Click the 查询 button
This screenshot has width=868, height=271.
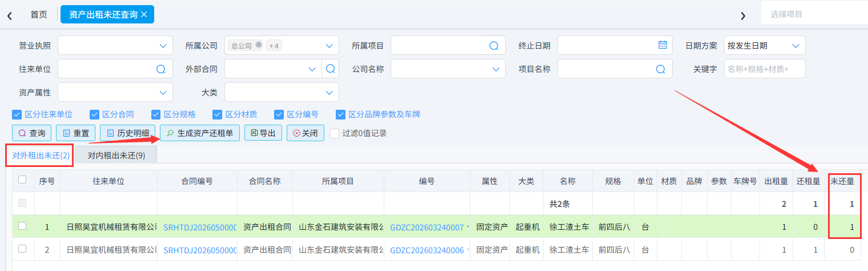pos(32,133)
